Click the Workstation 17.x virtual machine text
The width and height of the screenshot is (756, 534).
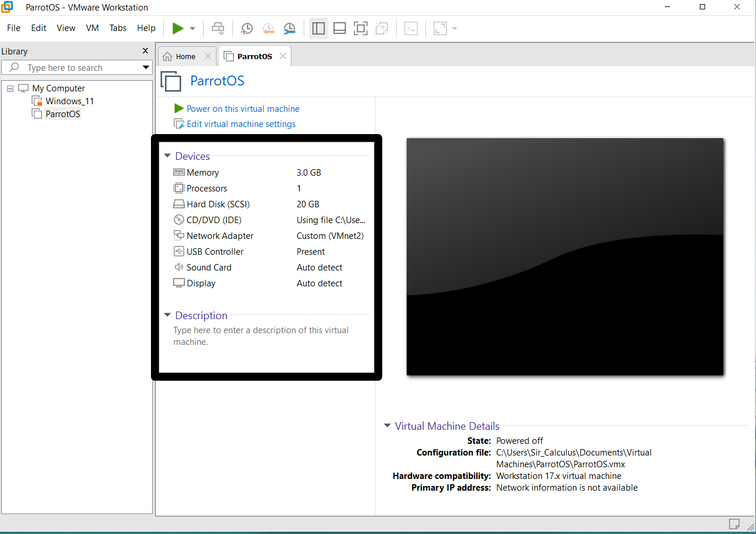[x=559, y=476]
